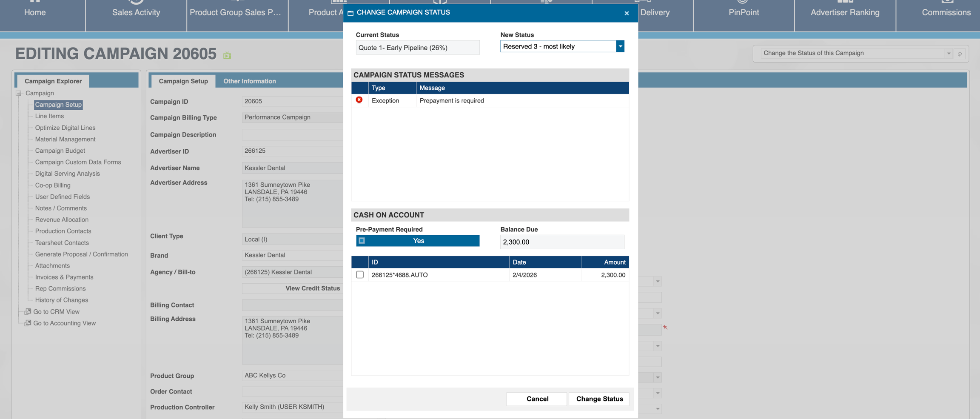The width and height of the screenshot is (980, 419).
Task: Click the green icon beside campaign title
Action: point(227,55)
